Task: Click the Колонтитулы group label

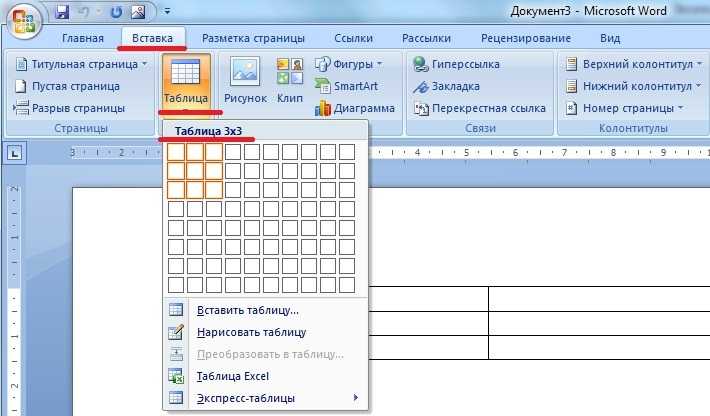Action: click(x=633, y=129)
